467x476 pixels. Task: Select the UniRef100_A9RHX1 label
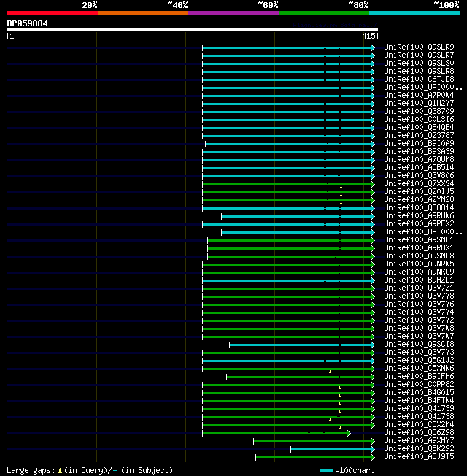[x=419, y=247]
